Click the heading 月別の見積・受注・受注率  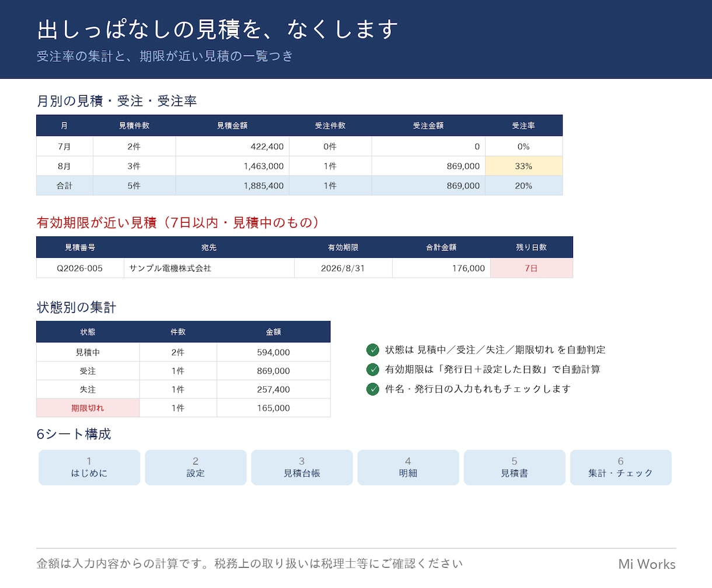(117, 101)
